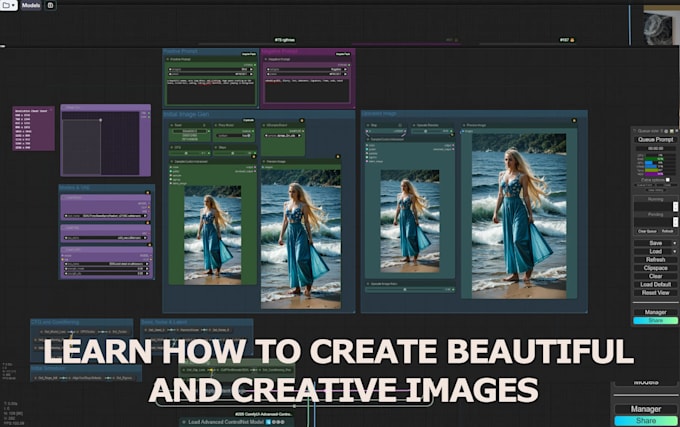Collapse the Positive Prompt node via its dot

pyautogui.click(x=168, y=60)
